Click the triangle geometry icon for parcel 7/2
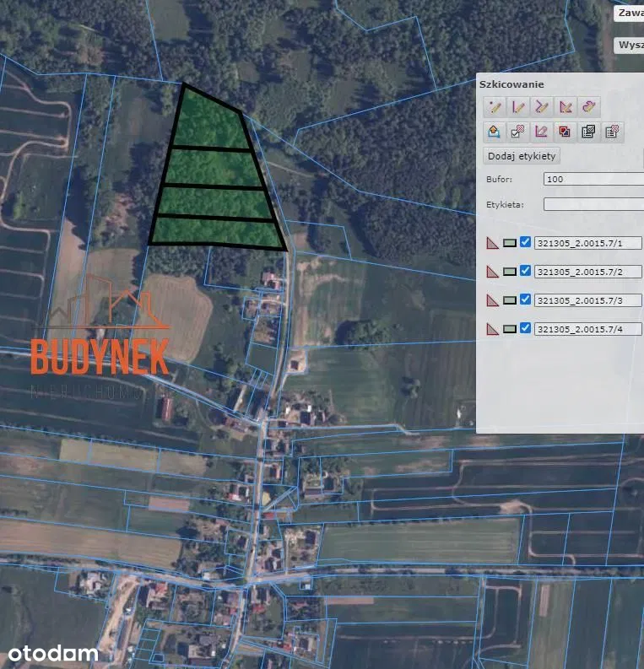The height and width of the screenshot is (669, 644). click(x=493, y=272)
